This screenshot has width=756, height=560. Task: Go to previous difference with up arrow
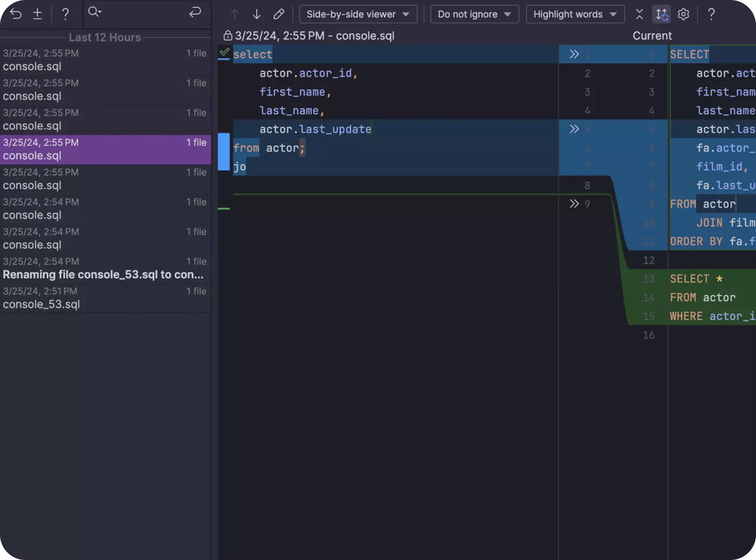235,14
